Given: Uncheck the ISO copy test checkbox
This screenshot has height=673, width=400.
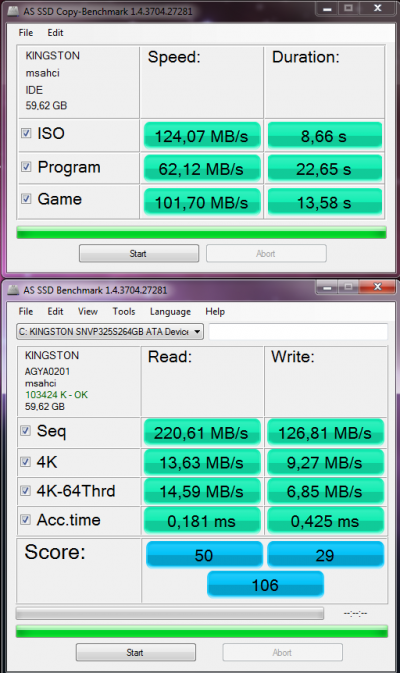Looking at the screenshot, I should pos(26,133).
